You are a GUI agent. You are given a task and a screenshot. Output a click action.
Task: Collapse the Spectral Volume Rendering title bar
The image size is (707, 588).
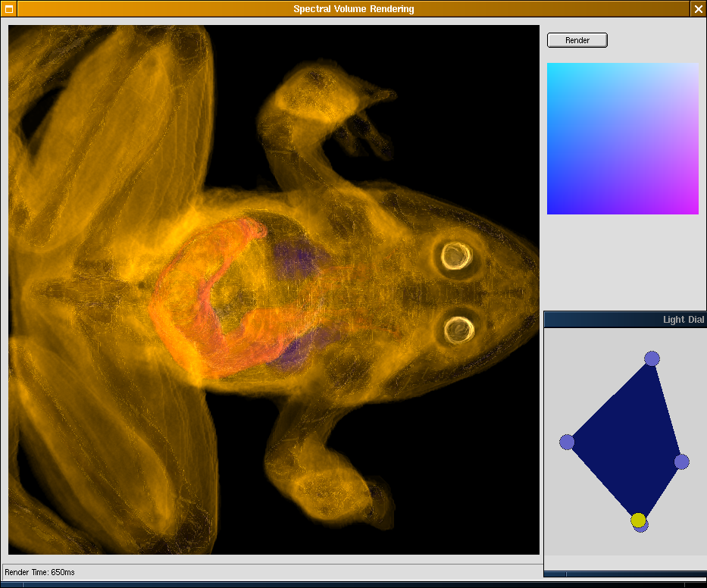353,8
